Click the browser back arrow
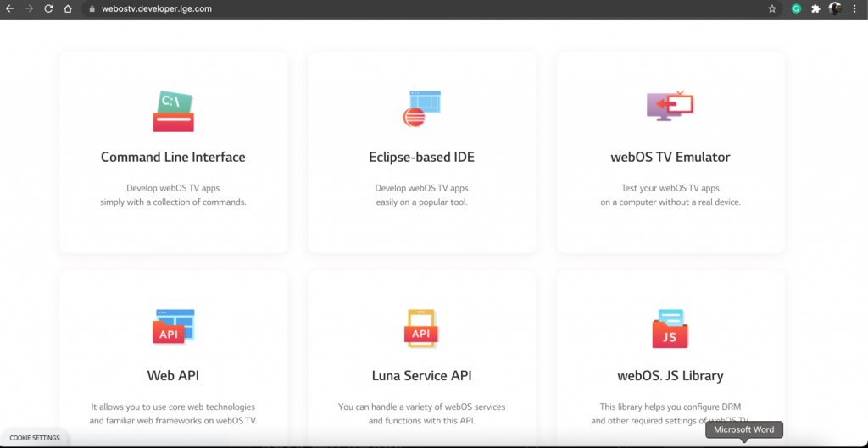This screenshot has width=868, height=448. (9, 8)
